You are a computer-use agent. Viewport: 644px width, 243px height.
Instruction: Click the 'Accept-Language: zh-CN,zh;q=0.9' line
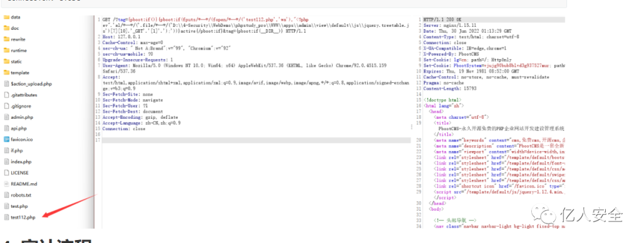[141, 123]
